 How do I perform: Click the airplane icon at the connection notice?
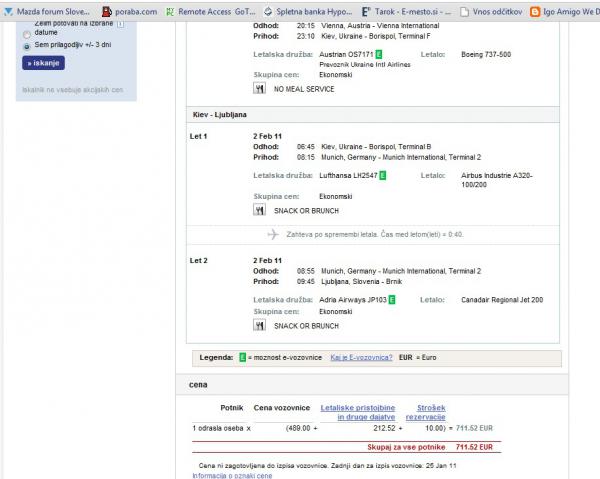273,234
